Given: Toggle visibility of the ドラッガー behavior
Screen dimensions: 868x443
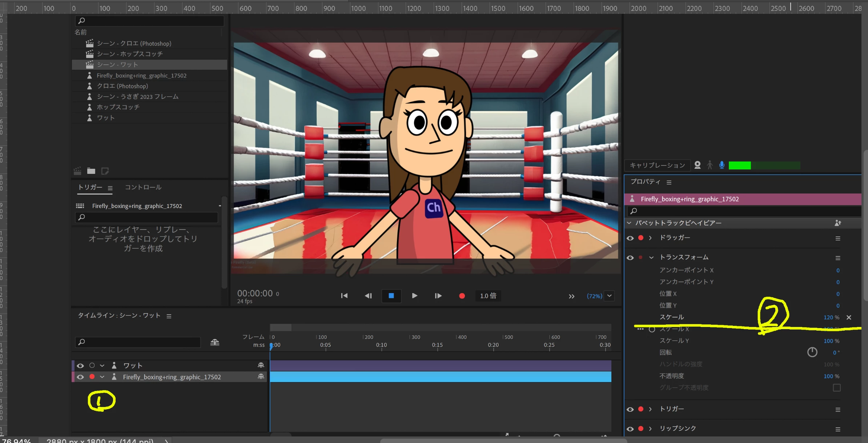Looking at the screenshot, I should tap(630, 238).
